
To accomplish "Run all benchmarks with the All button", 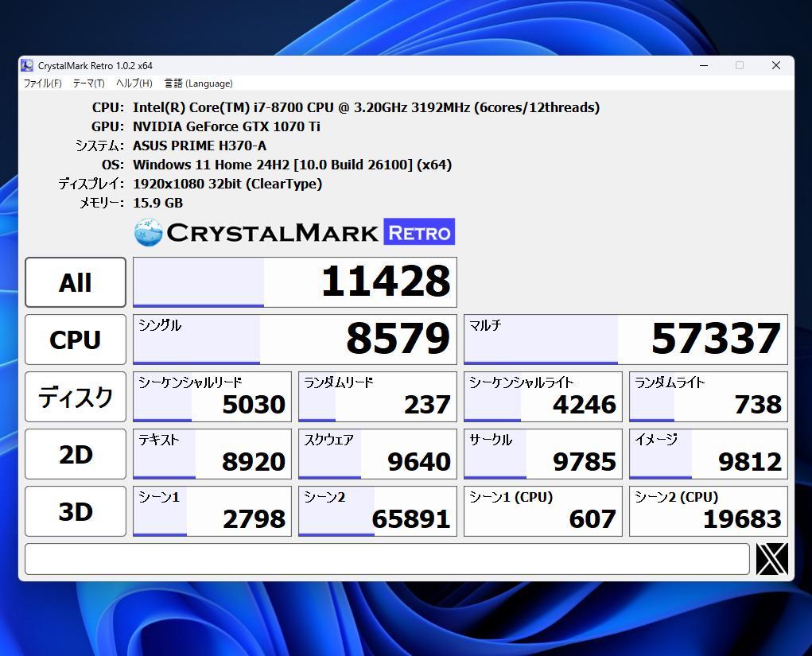I will 76,282.
